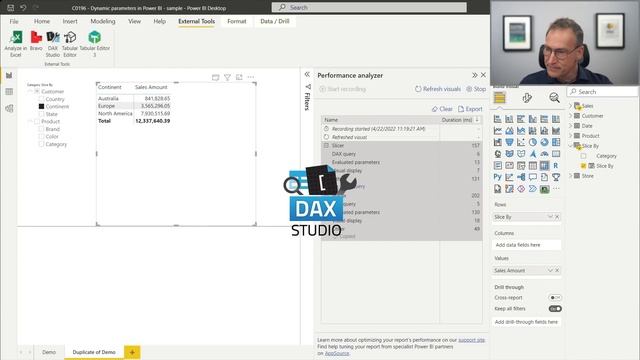Expand the collapsed Filters pane
This screenshot has width=640, height=360.
pyautogui.click(x=307, y=74)
